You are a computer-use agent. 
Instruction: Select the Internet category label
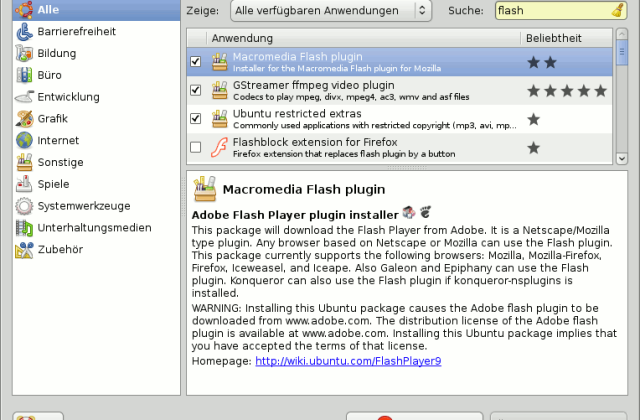pos(58,140)
